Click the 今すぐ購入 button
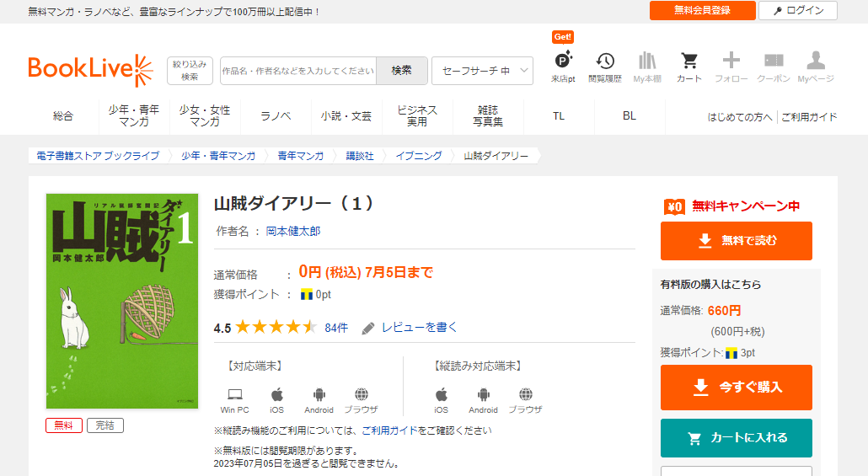 click(x=736, y=388)
